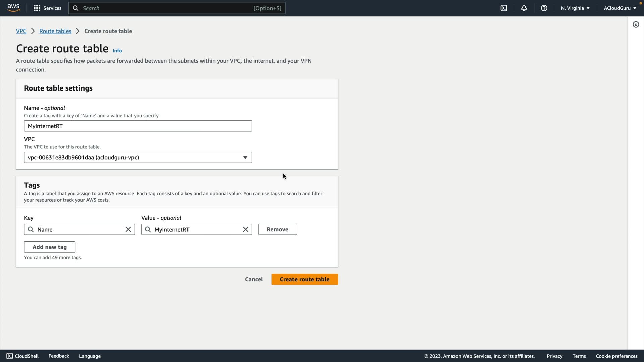Open the info panel circle icon

(x=636, y=24)
